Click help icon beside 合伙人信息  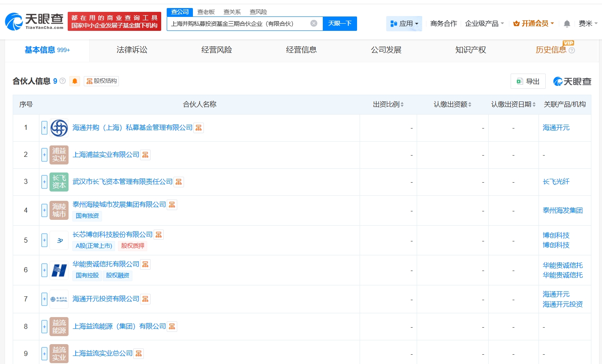(63, 81)
